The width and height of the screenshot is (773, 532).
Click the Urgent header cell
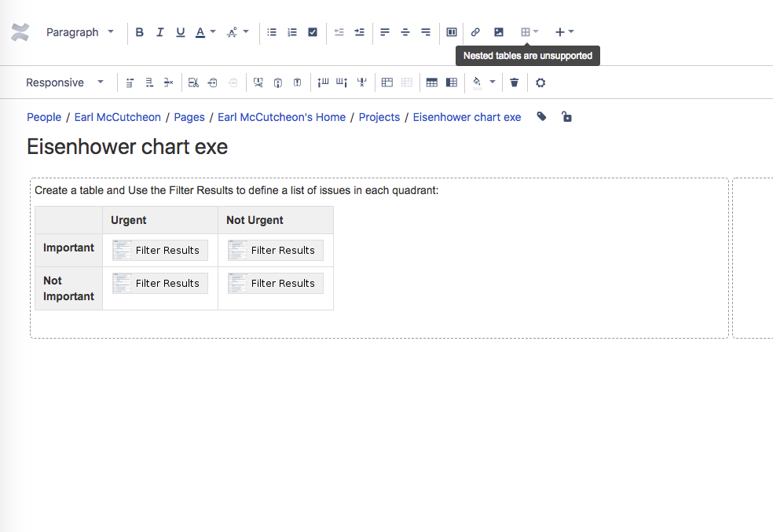click(x=160, y=220)
